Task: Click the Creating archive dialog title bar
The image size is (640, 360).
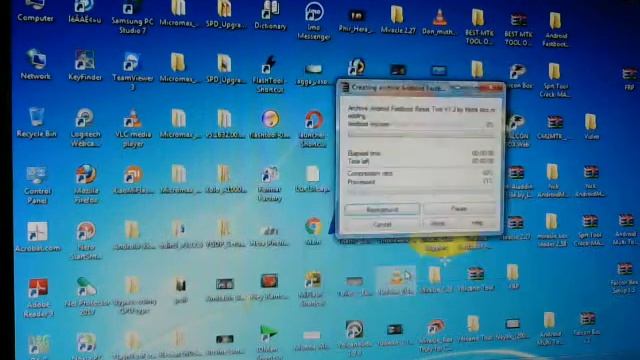Action: pyautogui.click(x=420, y=87)
